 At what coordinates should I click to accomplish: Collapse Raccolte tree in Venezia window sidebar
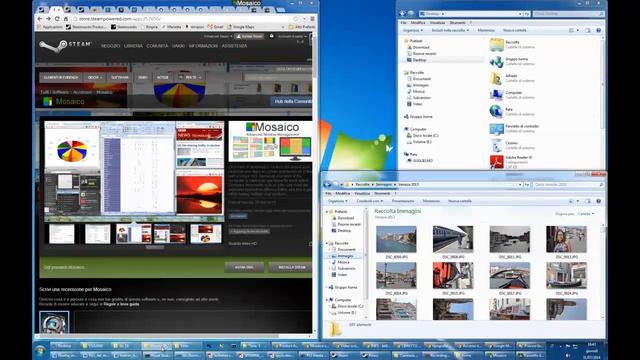pos(327,243)
